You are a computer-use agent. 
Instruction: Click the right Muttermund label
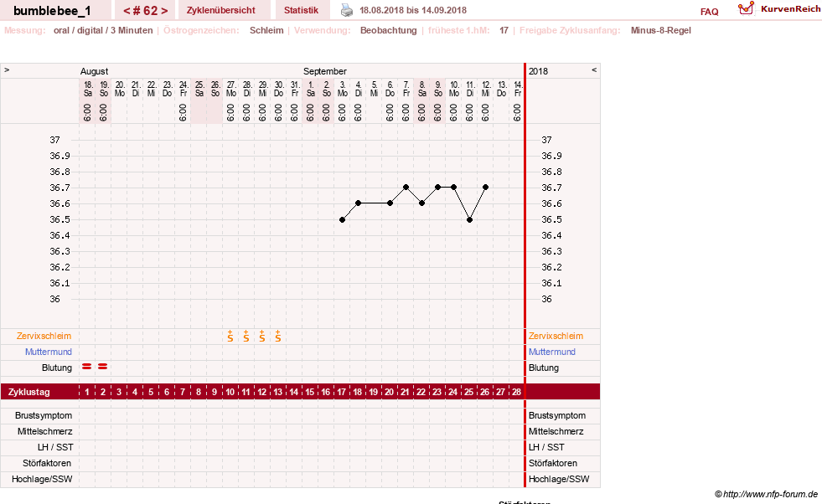[552, 352]
